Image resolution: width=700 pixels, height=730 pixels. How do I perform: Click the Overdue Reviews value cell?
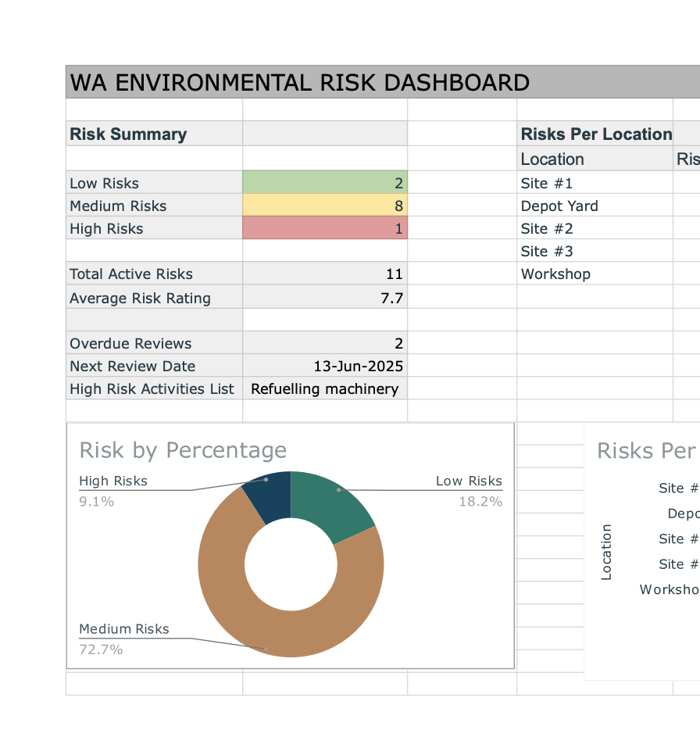pyautogui.click(x=325, y=344)
